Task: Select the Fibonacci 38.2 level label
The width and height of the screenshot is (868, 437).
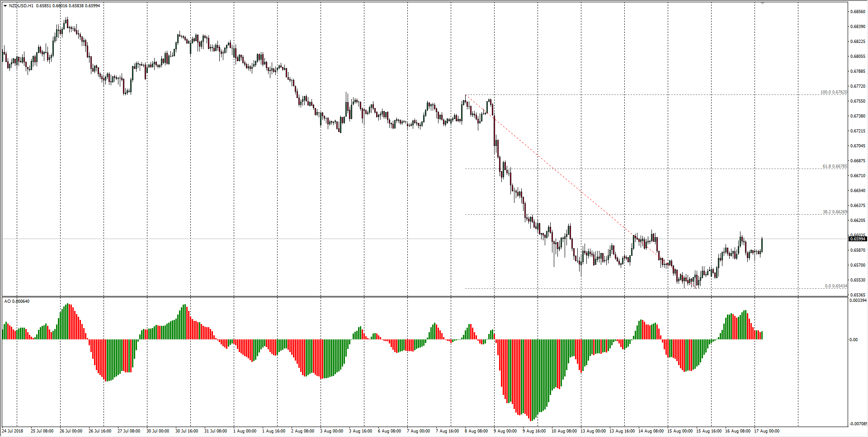Action: point(834,212)
